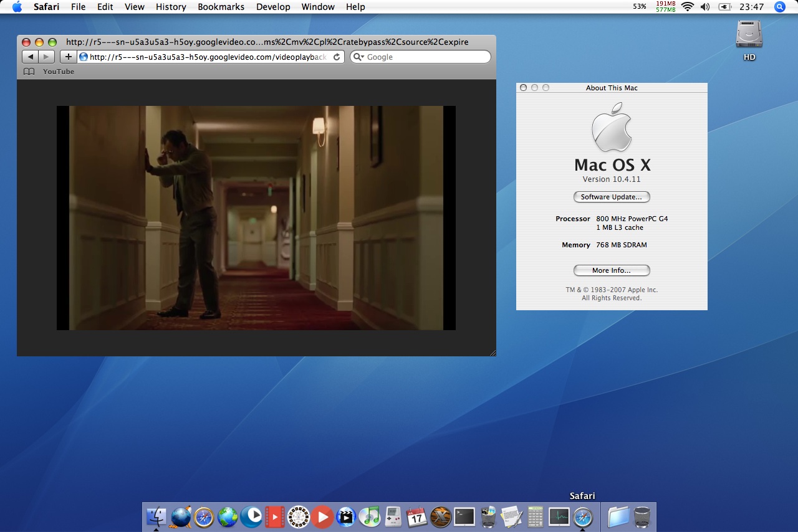
Task: Open the History menu
Action: click(171, 7)
